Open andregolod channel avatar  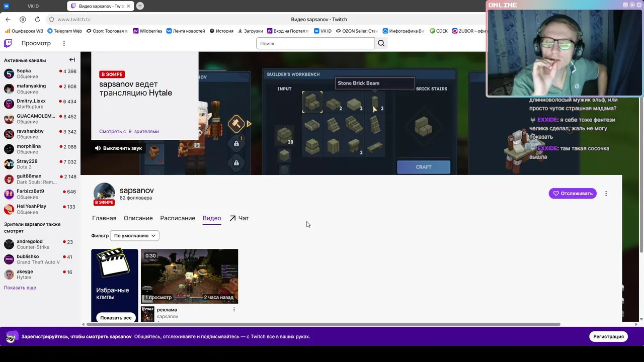(9, 244)
